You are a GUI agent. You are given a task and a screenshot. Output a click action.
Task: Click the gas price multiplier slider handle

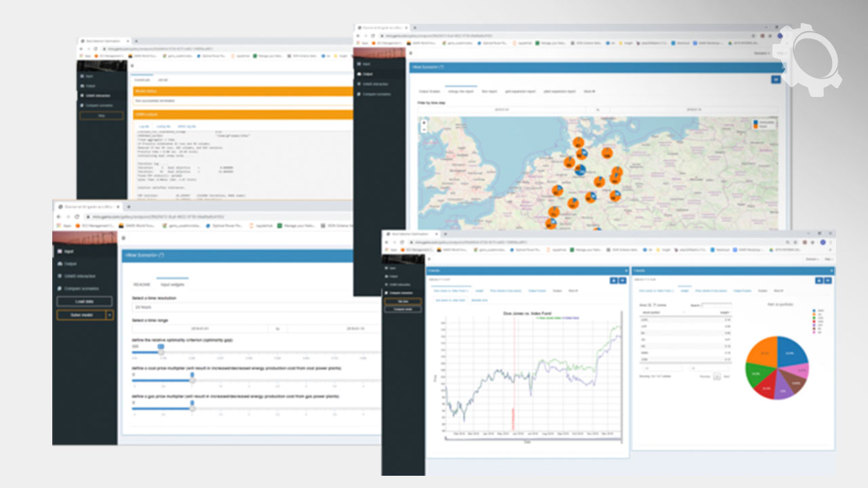coord(192,408)
